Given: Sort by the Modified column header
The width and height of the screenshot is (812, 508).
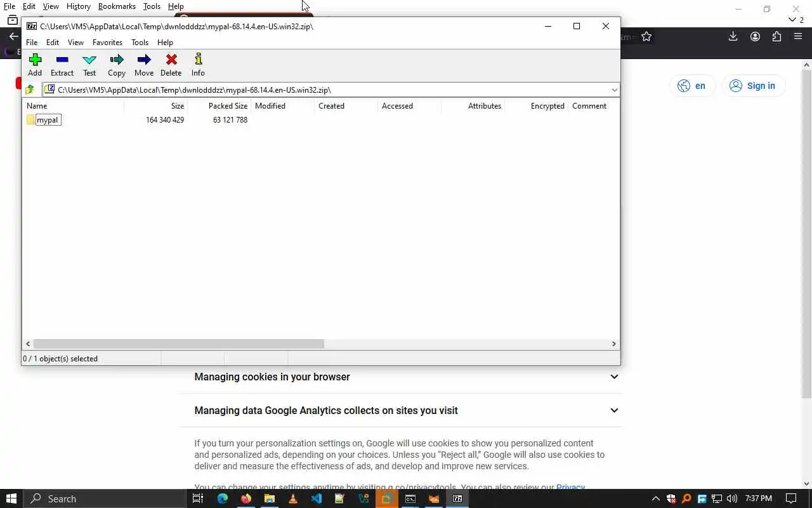Looking at the screenshot, I should pos(282,106).
